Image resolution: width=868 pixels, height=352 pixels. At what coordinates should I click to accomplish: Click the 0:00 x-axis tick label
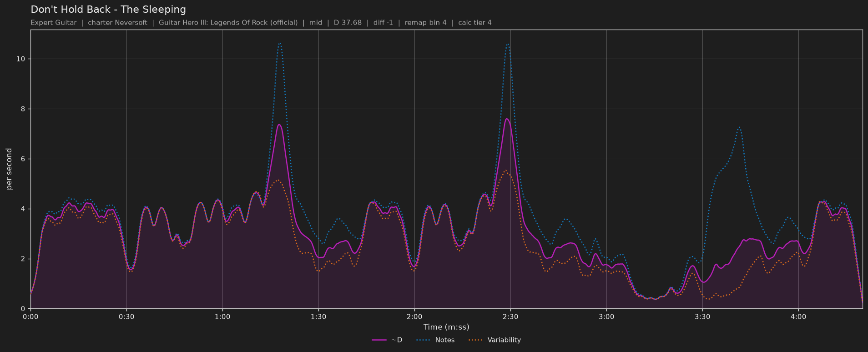(x=30, y=317)
